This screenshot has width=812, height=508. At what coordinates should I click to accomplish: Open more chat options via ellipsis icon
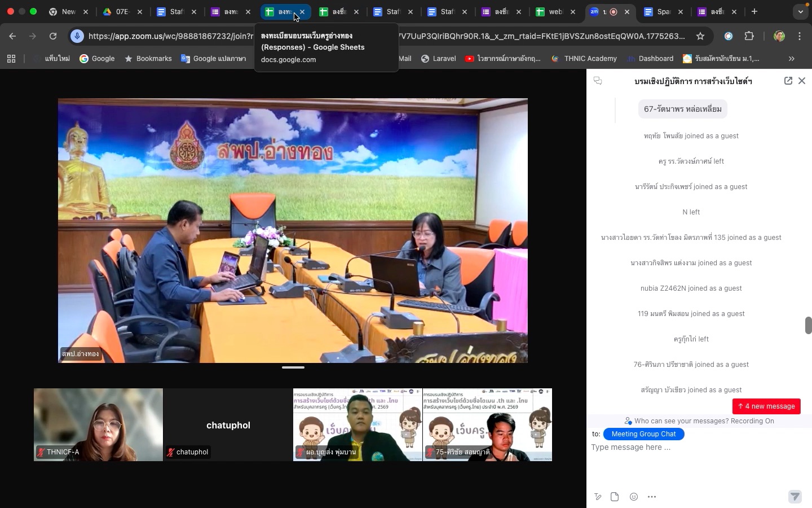click(x=652, y=497)
